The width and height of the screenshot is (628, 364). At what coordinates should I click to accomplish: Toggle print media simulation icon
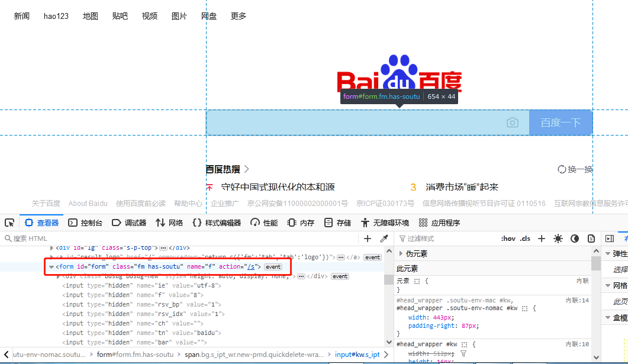tap(591, 239)
